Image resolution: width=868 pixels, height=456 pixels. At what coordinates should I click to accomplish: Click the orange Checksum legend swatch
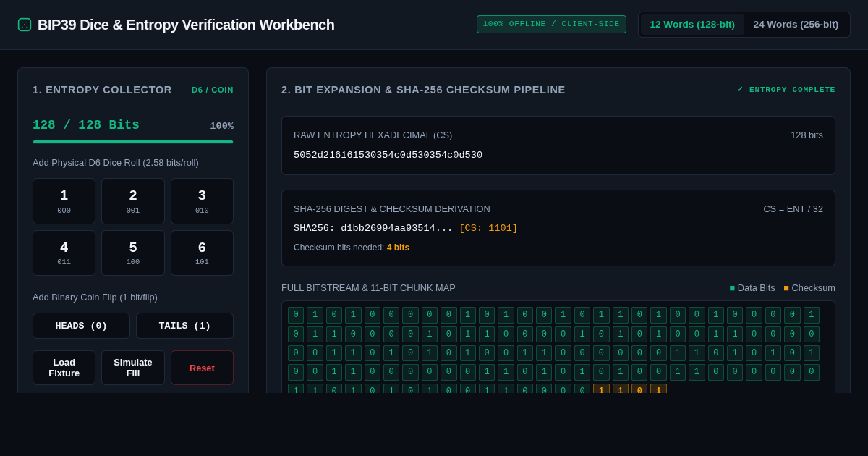786,288
